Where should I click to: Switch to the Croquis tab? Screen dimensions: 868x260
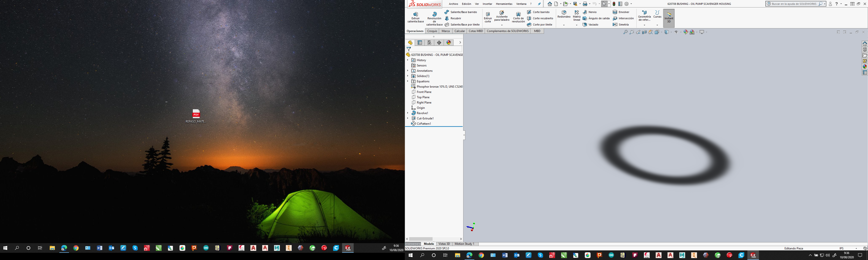click(x=432, y=31)
